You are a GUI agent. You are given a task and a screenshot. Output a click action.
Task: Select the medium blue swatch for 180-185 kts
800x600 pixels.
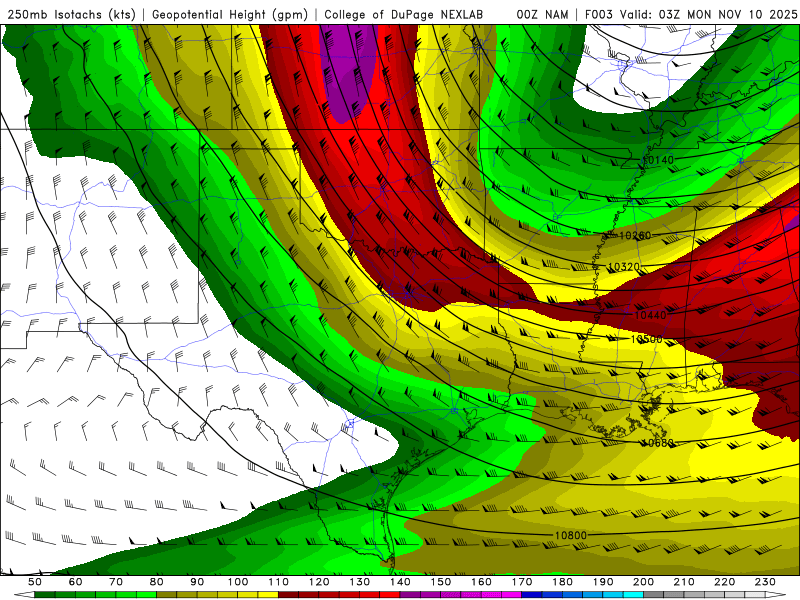coord(571,595)
